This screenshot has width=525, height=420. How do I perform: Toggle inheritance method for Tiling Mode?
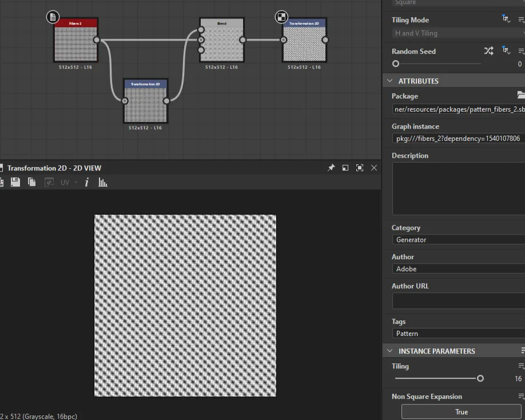[506, 19]
